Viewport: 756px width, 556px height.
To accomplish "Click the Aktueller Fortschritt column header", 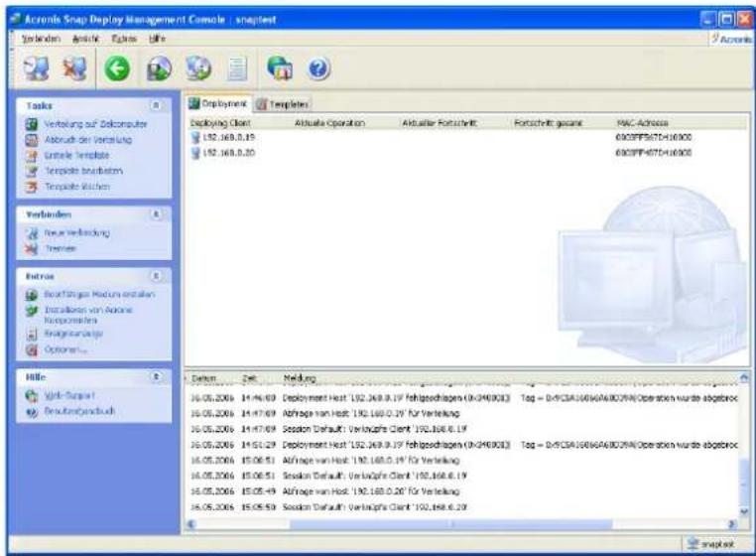I will (x=440, y=123).
